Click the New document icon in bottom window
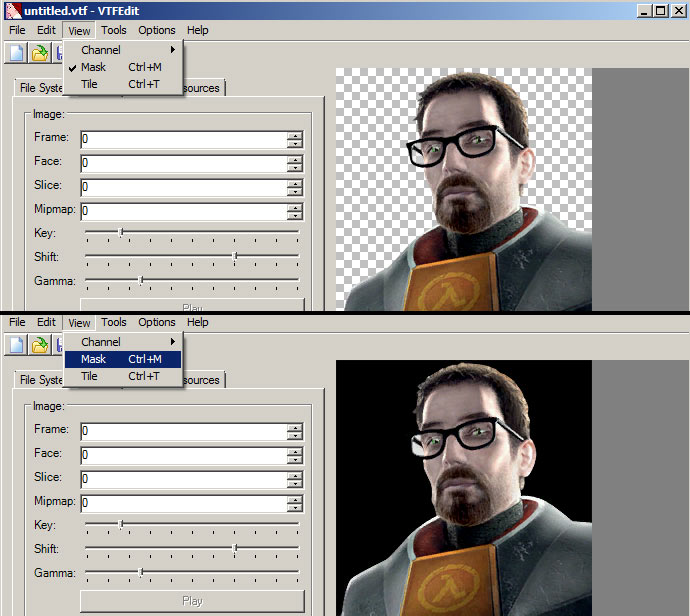This screenshot has height=616, width=690. click(18, 345)
